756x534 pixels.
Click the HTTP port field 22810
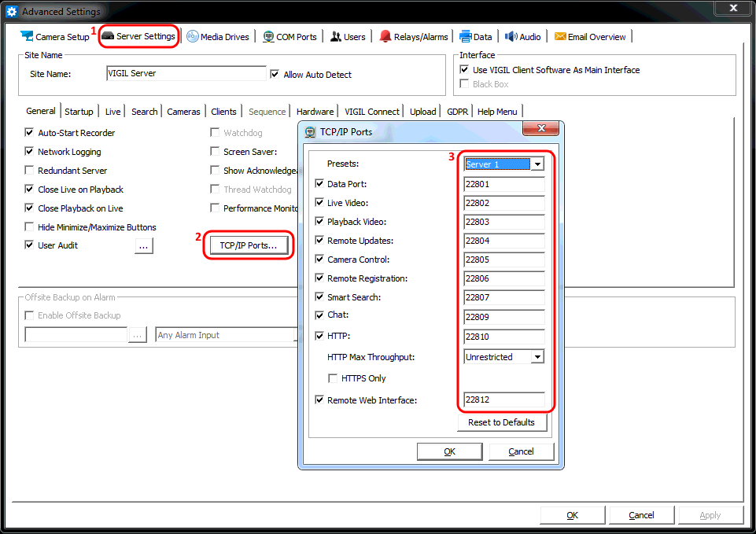[x=503, y=337]
